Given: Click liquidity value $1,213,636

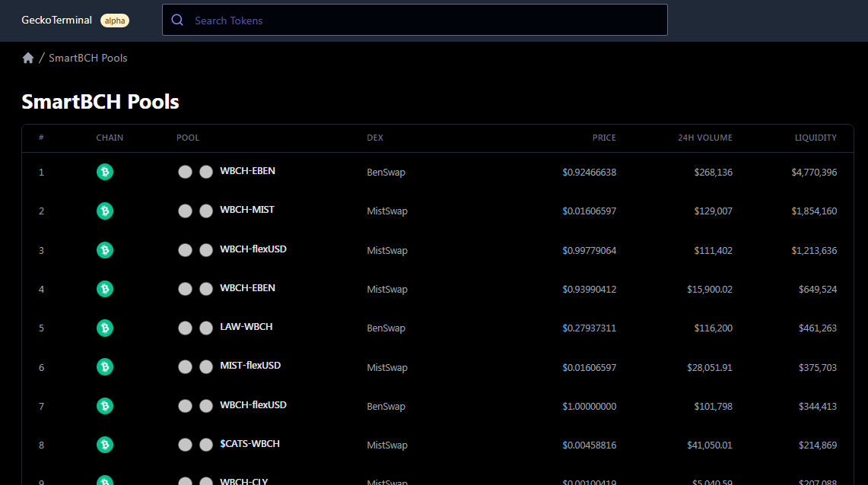Looking at the screenshot, I should pyautogui.click(x=814, y=250).
